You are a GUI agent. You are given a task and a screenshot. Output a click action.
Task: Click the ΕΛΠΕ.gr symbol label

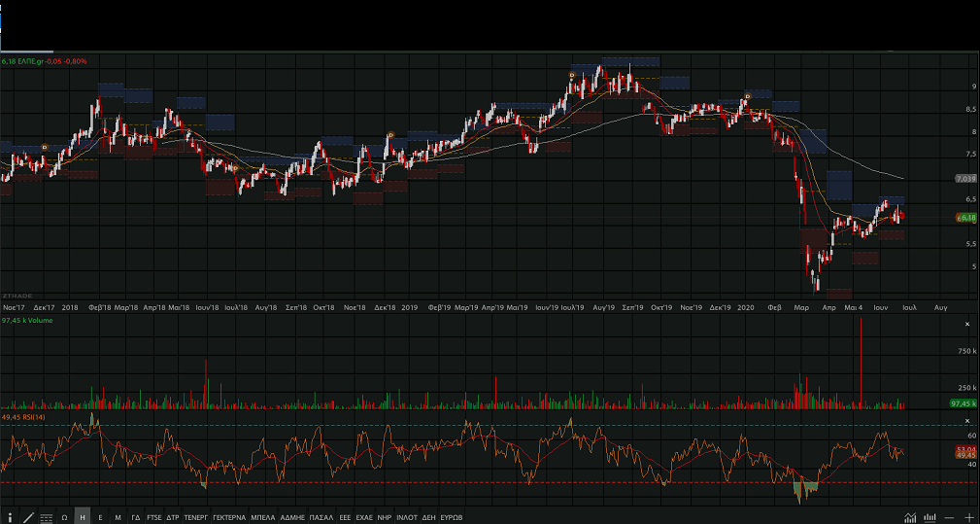(30, 61)
